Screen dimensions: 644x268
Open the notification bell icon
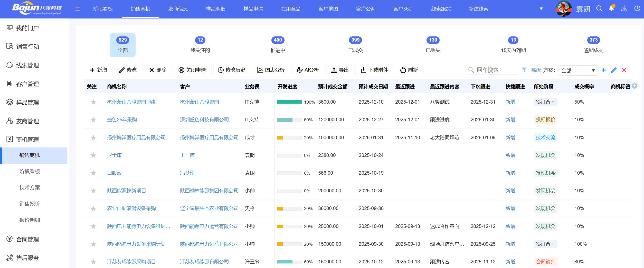(611, 8)
